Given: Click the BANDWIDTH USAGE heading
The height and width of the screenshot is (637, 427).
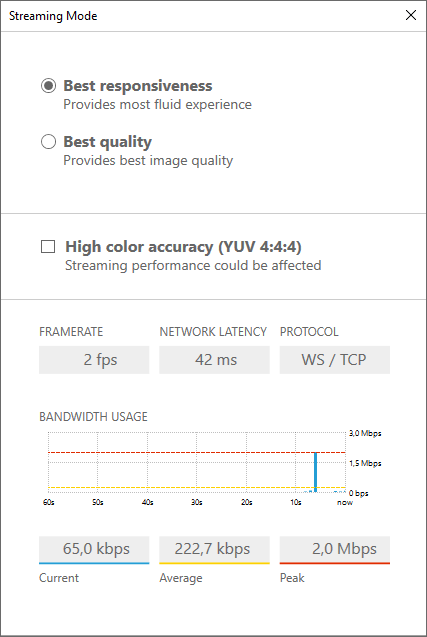Looking at the screenshot, I should point(93,417).
